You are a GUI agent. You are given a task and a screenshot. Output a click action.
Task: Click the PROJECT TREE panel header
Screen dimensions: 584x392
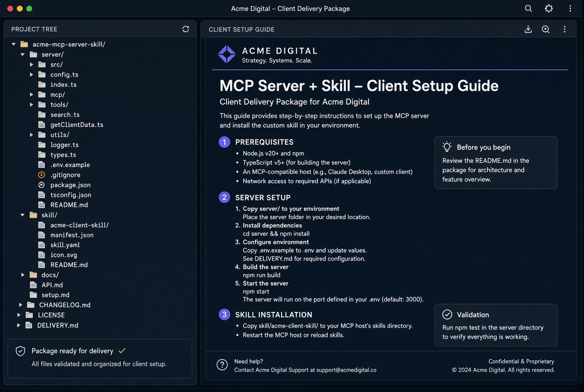[x=34, y=29]
